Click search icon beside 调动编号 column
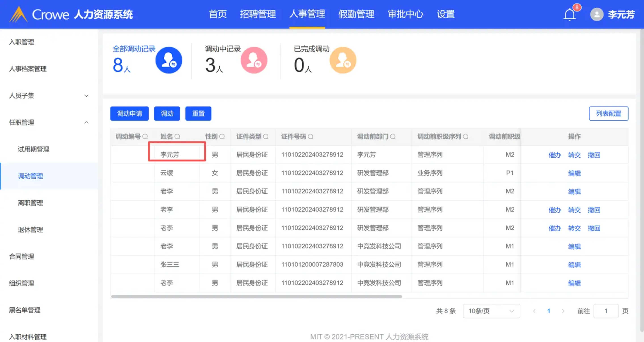 [x=145, y=137]
